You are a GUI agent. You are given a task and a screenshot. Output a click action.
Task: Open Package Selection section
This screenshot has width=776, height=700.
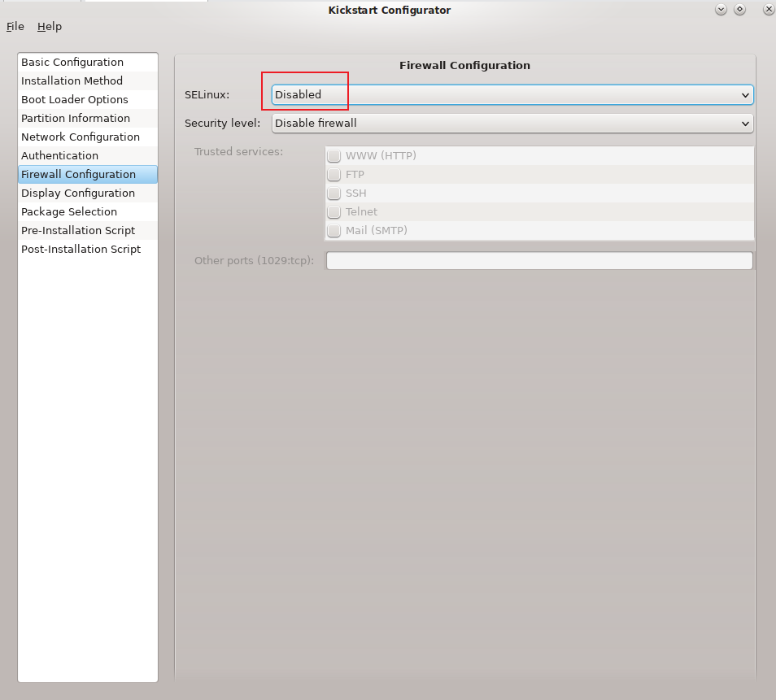pyautogui.click(x=88, y=211)
